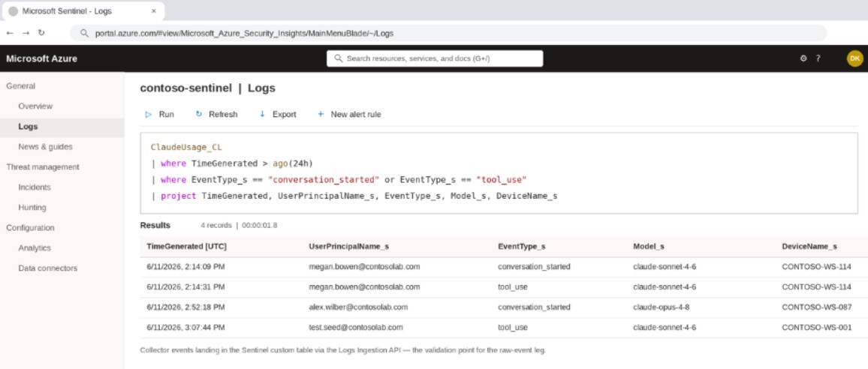The image size is (868, 369).
Task: Open the help question mark icon
Action: click(818, 58)
